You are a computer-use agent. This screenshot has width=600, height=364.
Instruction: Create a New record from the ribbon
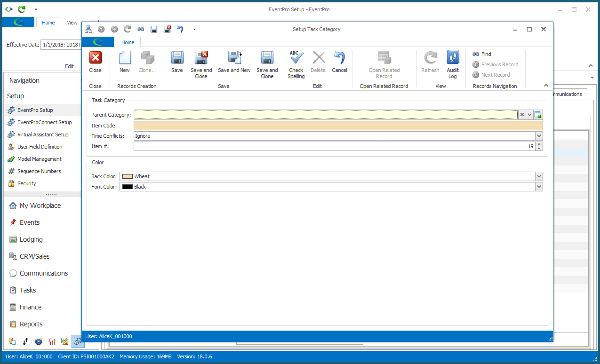pos(125,63)
